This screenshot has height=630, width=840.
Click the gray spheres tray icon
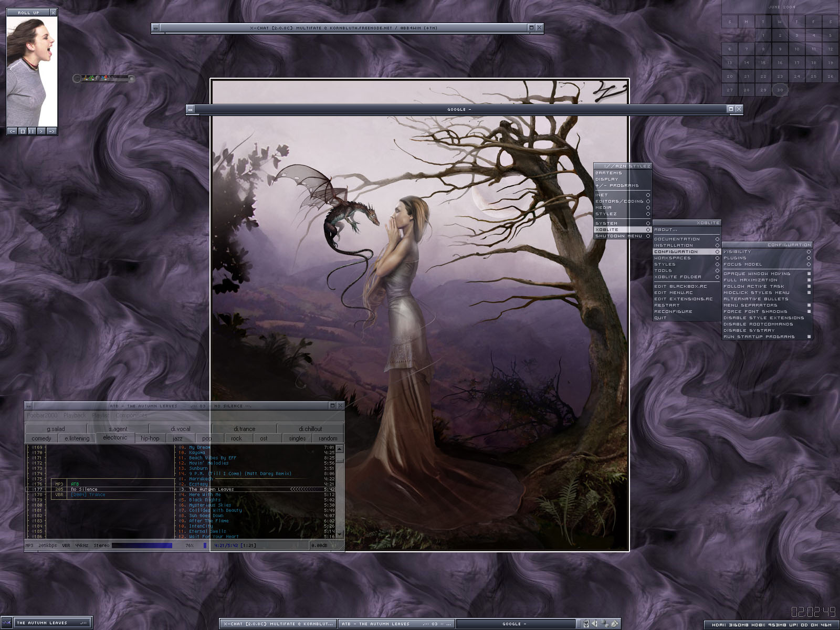click(x=604, y=623)
